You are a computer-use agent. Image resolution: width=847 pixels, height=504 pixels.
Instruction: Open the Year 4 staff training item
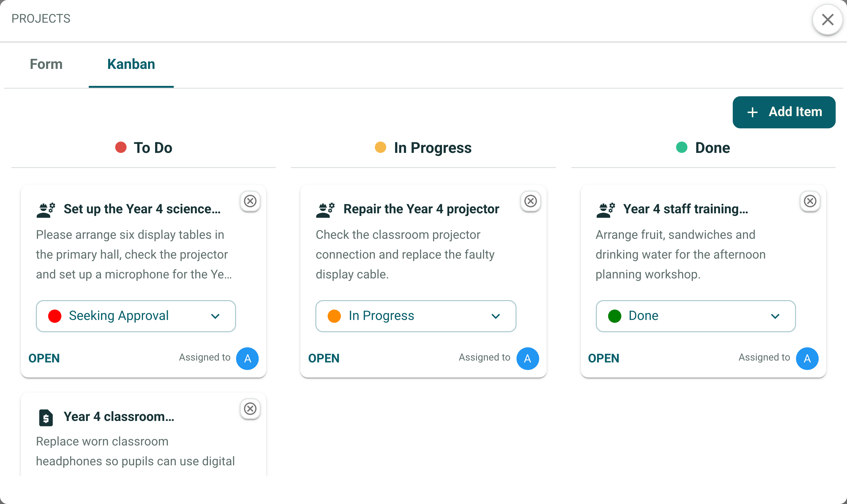(603, 358)
